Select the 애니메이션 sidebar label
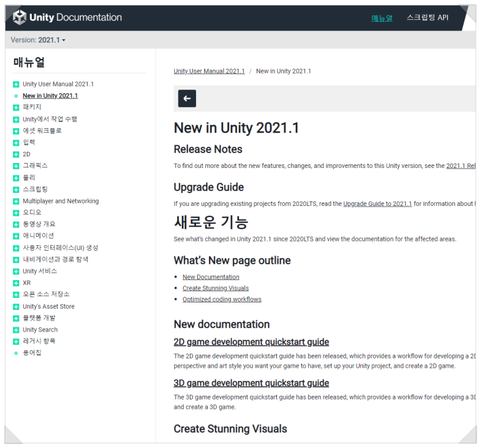 click(x=39, y=236)
